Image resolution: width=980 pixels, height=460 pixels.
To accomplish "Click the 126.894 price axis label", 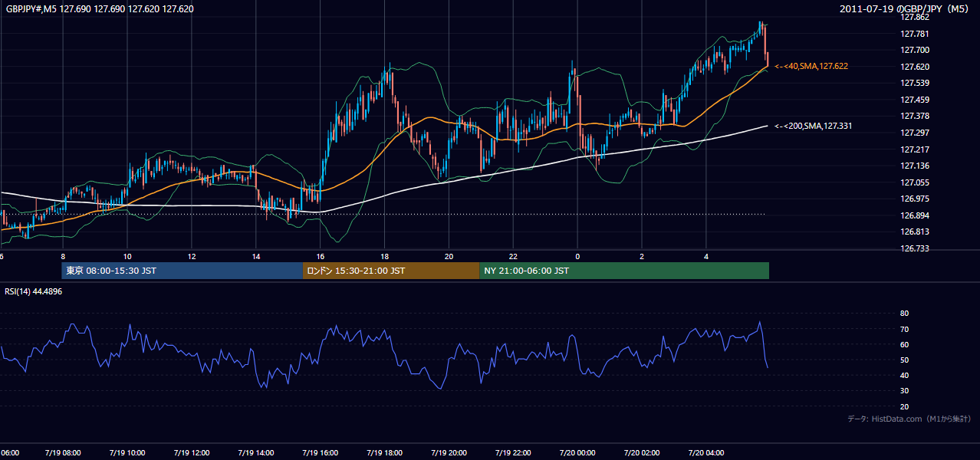I will click(x=916, y=215).
